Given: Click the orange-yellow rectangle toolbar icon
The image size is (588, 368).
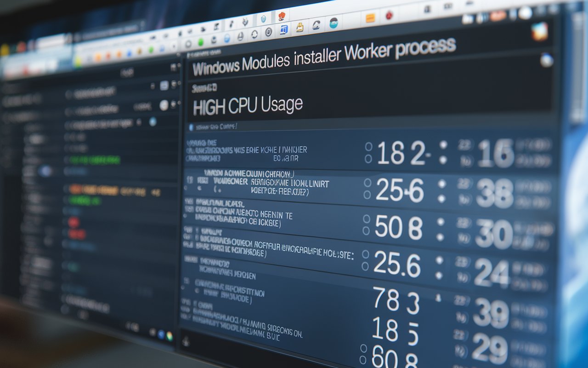Looking at the screenshot, I should click(370, 18).
